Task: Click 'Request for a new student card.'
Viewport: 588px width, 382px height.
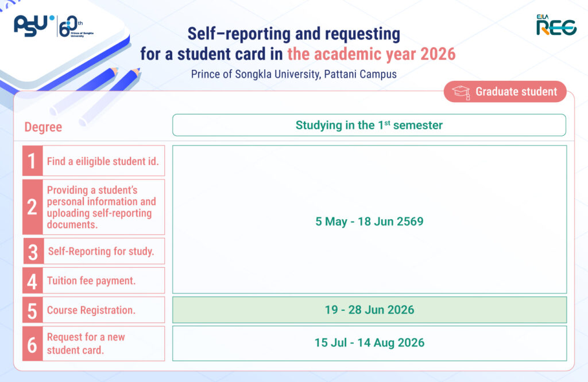Action: coord(86,344)
